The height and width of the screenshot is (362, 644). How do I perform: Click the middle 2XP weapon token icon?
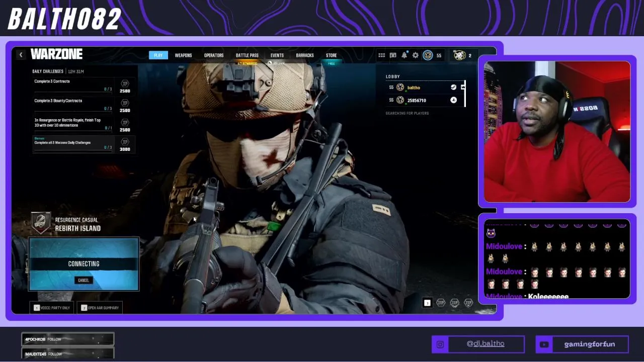(454, 303)
